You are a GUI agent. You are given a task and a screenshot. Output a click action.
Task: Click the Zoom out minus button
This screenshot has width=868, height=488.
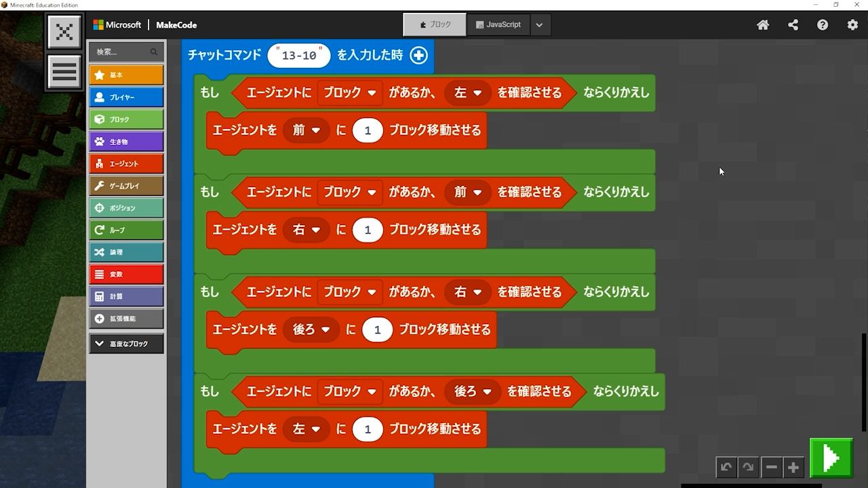(771, 467)
